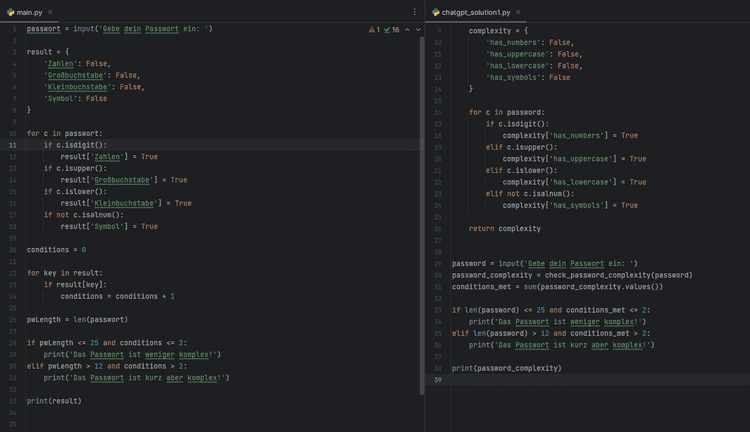Click 'print(result)' at the end of main.py
Viewport: 750px width, 432px height.
tap(54, 401)
